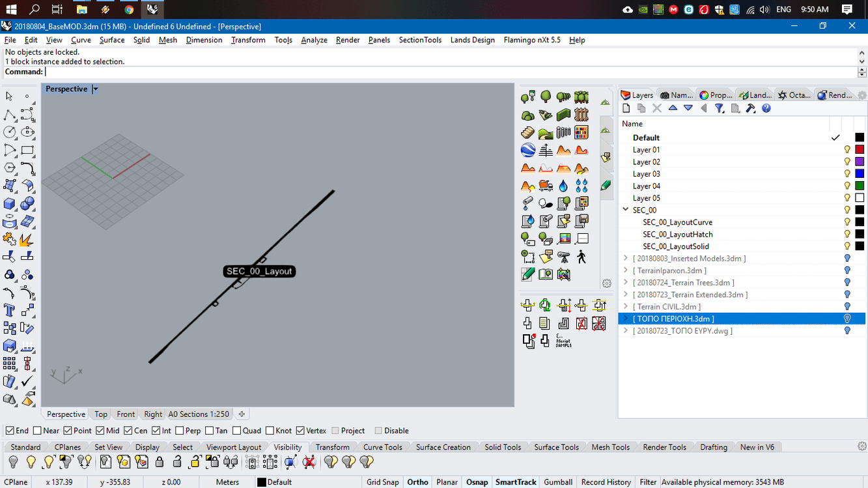
Task: Click the black color swatch of Default layer
Action: tap(860, 137)
